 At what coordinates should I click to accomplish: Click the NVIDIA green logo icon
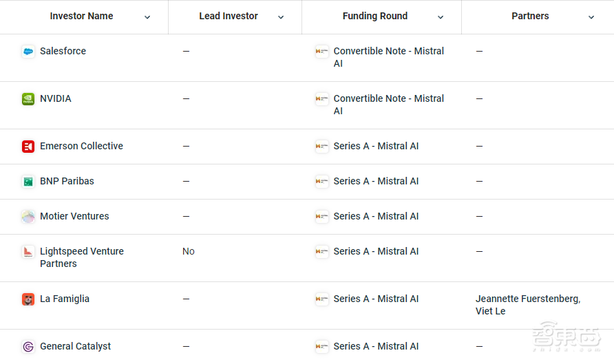pyautogui.click(x=28, y=99)
